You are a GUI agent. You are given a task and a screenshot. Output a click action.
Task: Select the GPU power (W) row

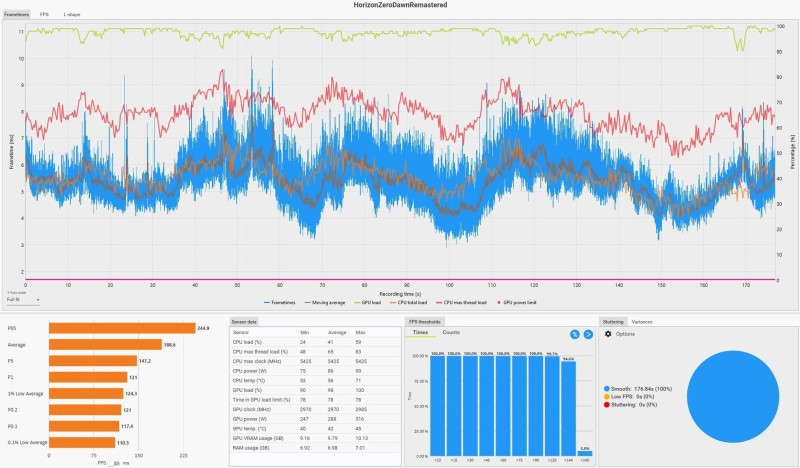tap(315, 419)
